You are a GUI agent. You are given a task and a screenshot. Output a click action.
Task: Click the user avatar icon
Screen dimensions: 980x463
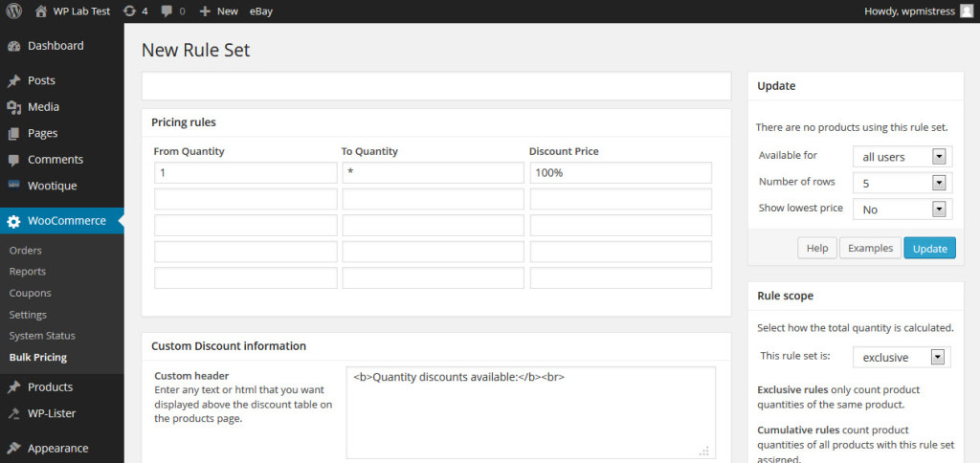(967, 11)
